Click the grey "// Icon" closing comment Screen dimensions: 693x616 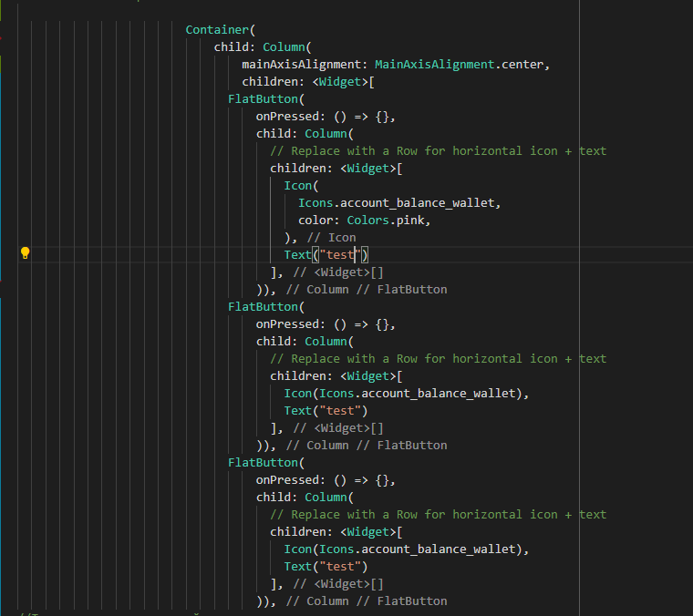(x=332, y=238)
